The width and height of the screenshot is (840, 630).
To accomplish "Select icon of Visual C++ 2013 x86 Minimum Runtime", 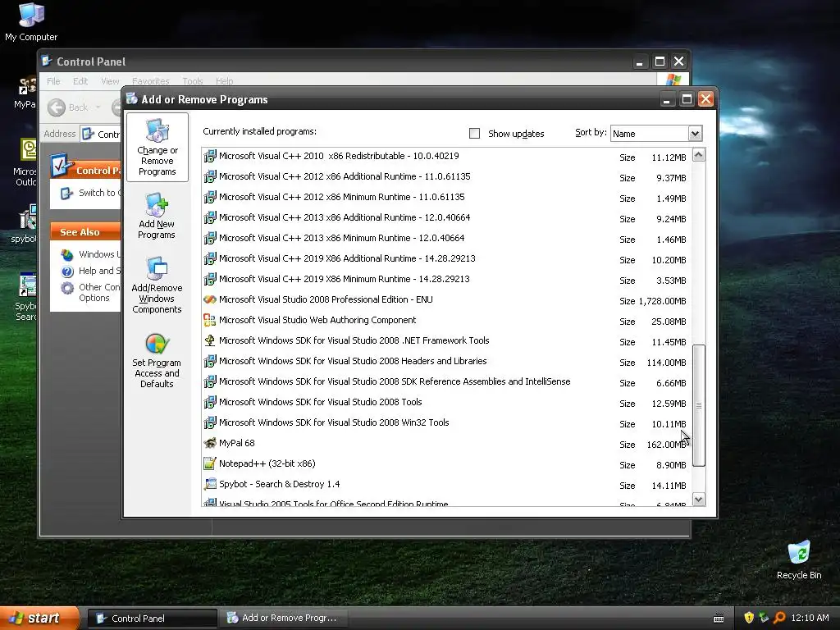I will tap(210, 238).
